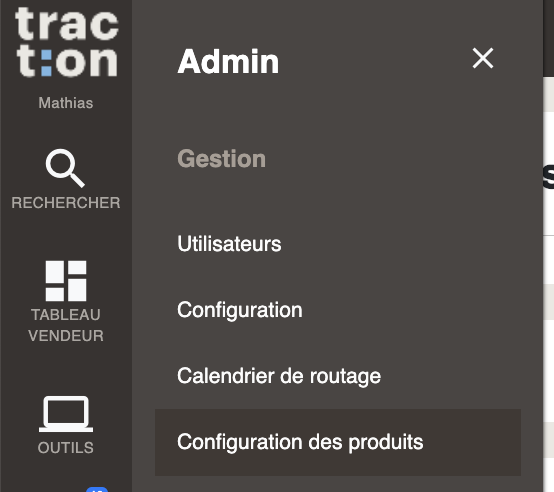Click the blue notification badge at sidebar bottom

point(97,489)
